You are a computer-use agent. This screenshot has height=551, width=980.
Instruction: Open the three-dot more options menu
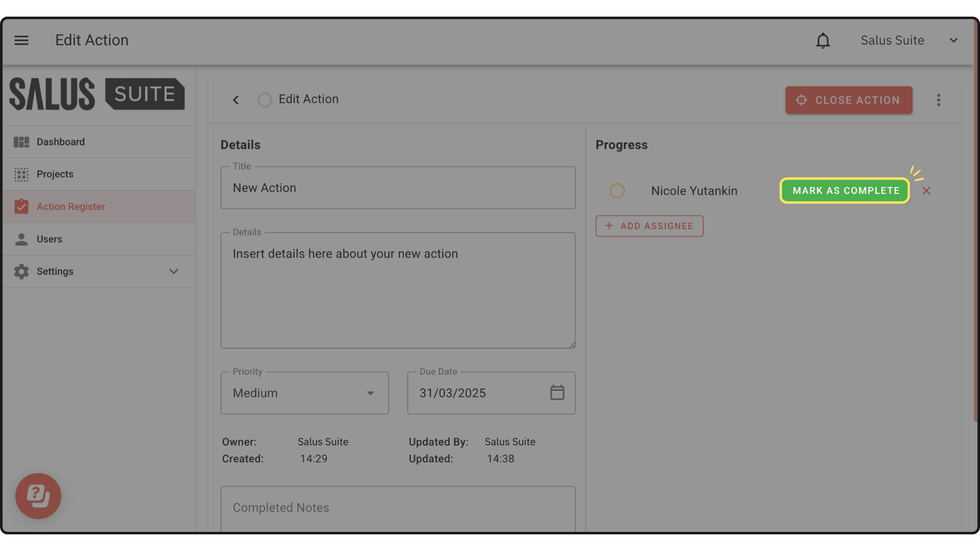(x=938, y=100)
